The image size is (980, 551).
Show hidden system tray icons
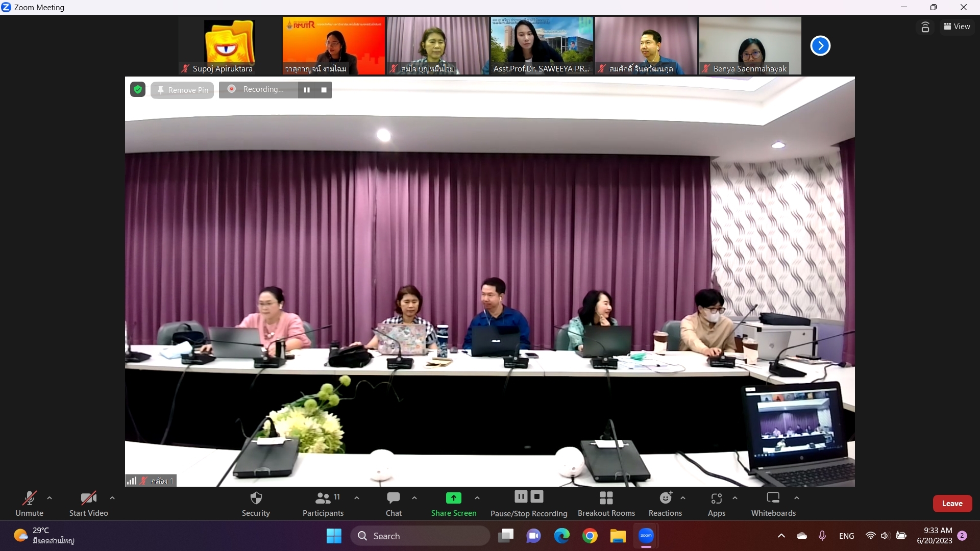point(781,536)
